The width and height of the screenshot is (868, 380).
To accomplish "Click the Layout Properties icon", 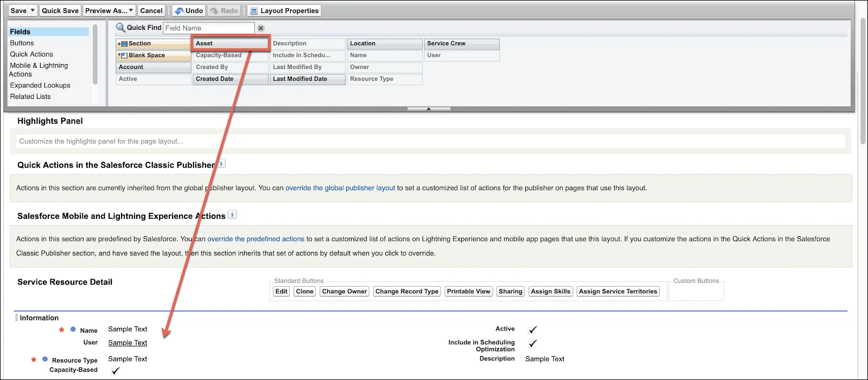I will (254, 11).
